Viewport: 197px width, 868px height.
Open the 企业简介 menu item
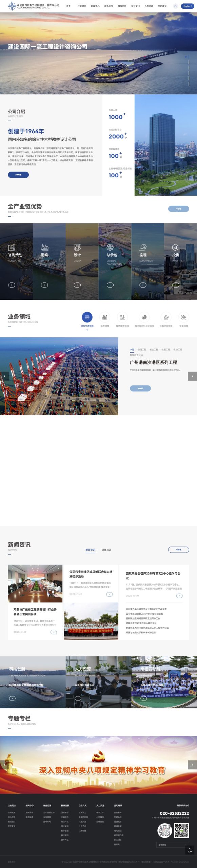(x=82, y=6)
